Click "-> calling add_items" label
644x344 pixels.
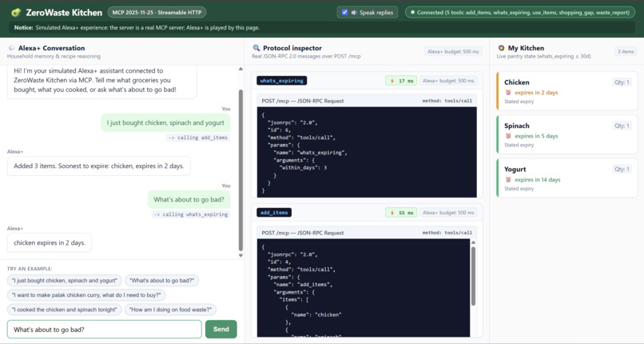tap(198, 138)
